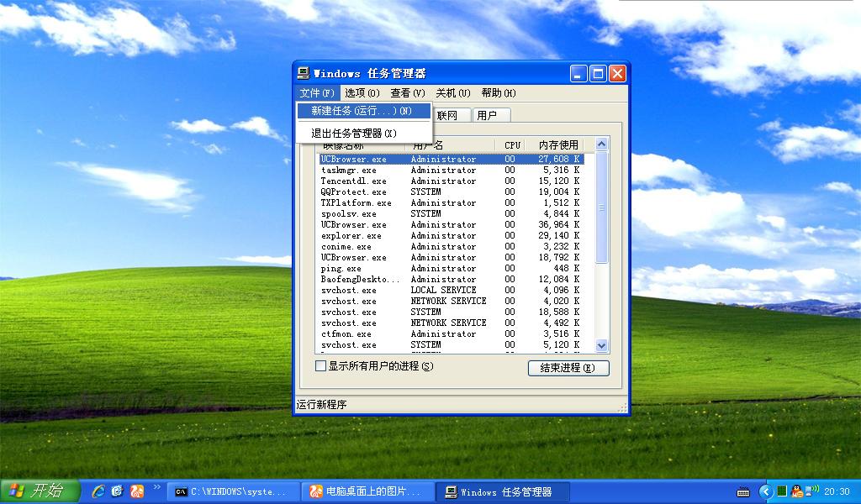Image resolution: width=861 pixels, height=504 pixels.
Task: Toggle 显示所有用户的进程 checkbox
Action: [x=320, y=367]
